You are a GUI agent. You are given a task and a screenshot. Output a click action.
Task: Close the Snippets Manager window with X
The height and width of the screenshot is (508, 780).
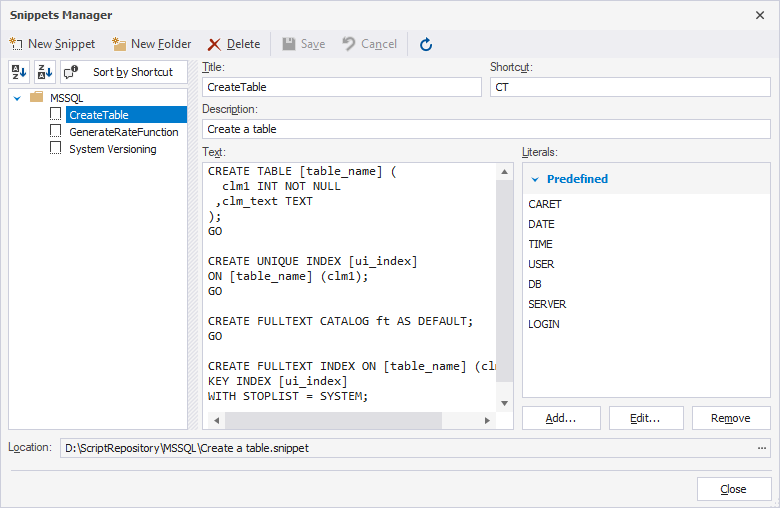coord(760,15)
